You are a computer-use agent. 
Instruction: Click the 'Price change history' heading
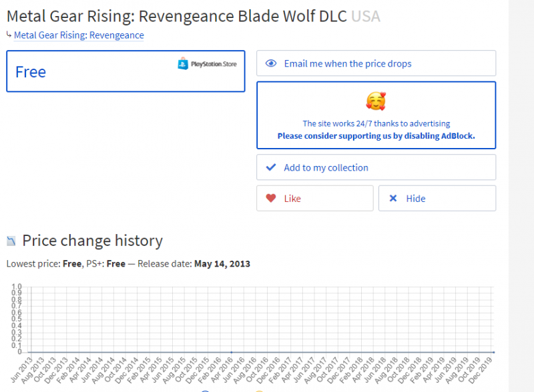92,241
